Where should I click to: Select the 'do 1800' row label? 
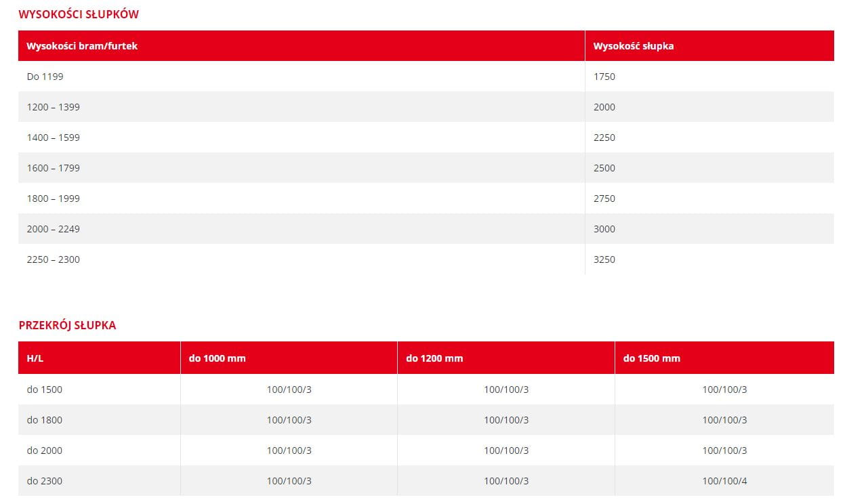pyautogui.click(x=45, y=420)
